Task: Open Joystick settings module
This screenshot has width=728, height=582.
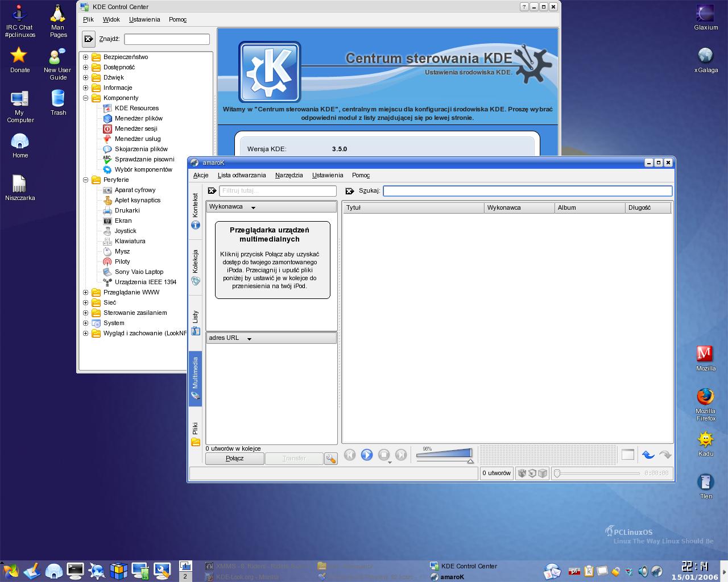Action: click(125, 231)
